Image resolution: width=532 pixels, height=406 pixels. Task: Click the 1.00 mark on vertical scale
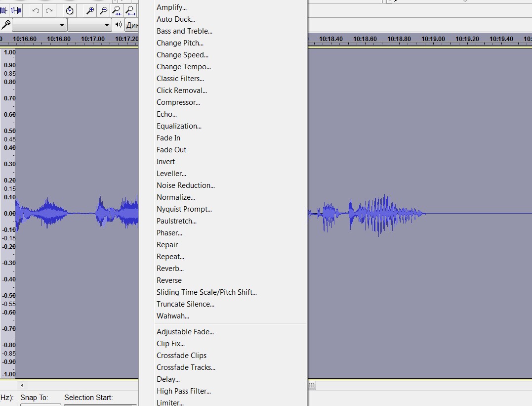click(x=9, y=52)
